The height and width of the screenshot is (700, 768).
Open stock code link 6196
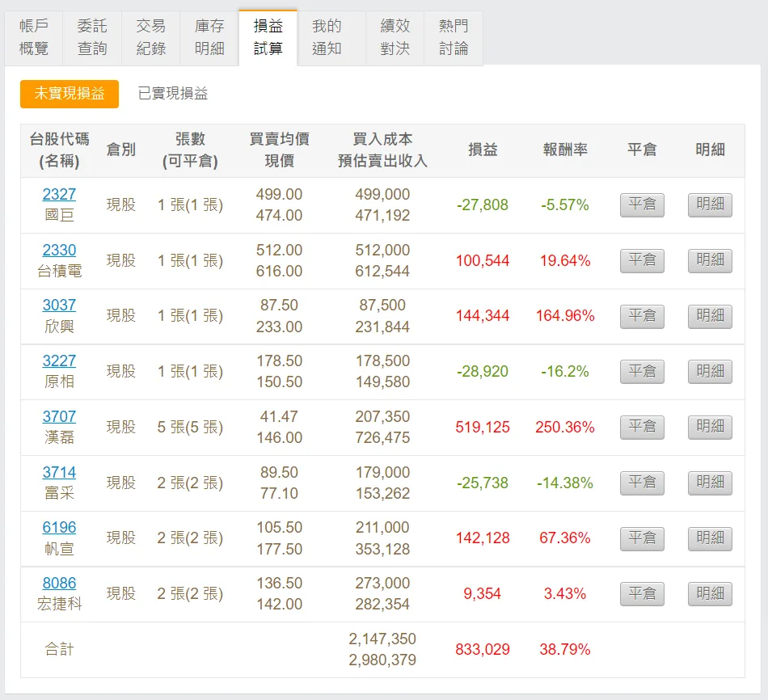[x=59, y=528]
